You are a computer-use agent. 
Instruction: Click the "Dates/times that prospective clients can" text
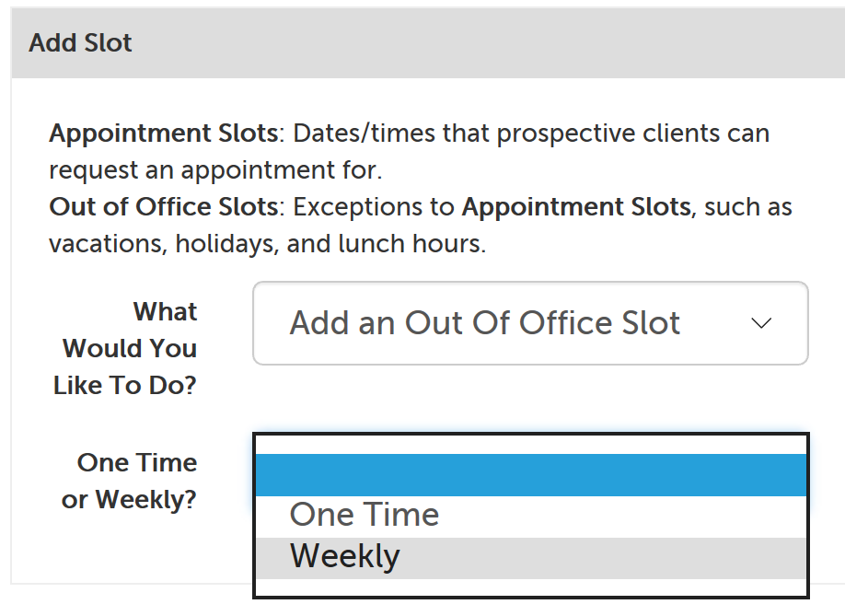pos(531,134)
